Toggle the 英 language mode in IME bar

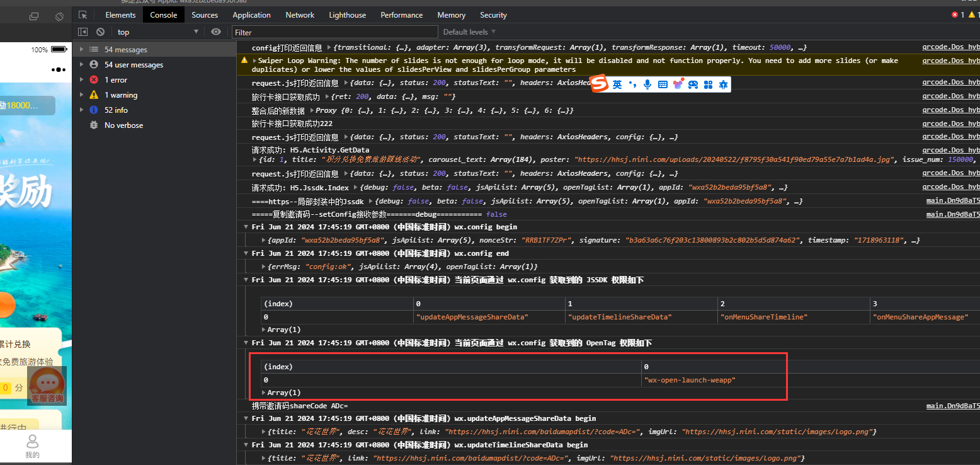[x=617, y=84]
